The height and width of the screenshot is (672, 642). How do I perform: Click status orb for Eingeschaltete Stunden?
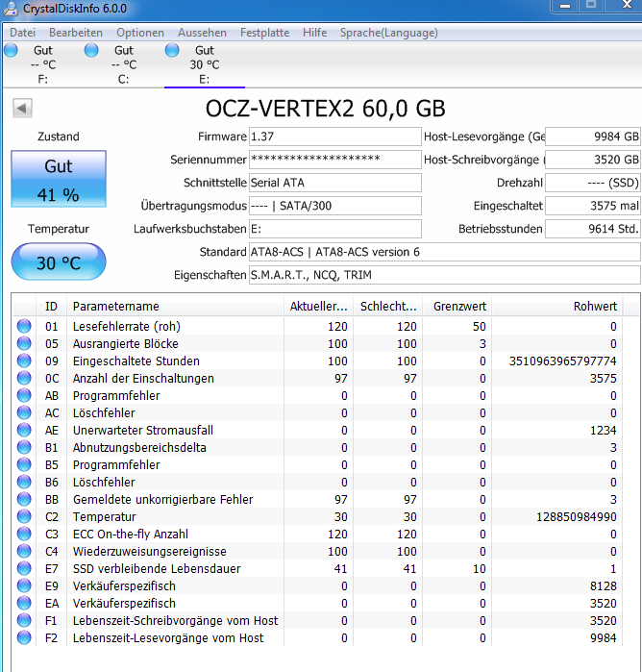point(24,361)
